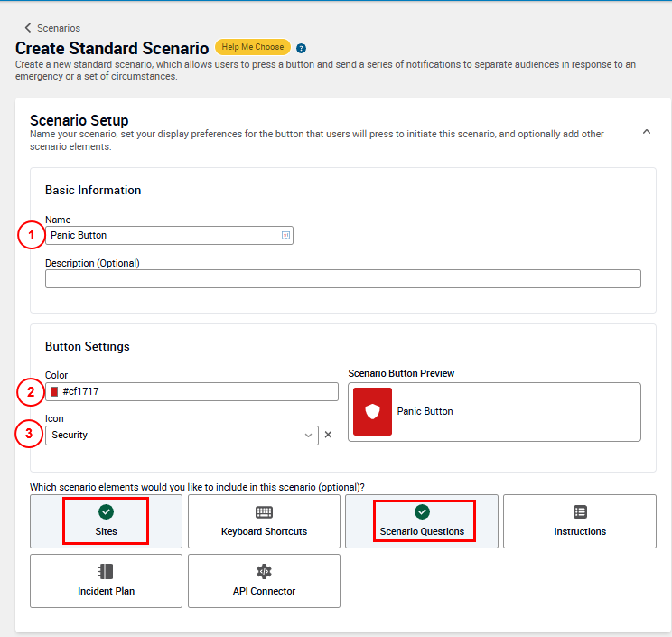Click the blue help info icon

coord(301,48)
